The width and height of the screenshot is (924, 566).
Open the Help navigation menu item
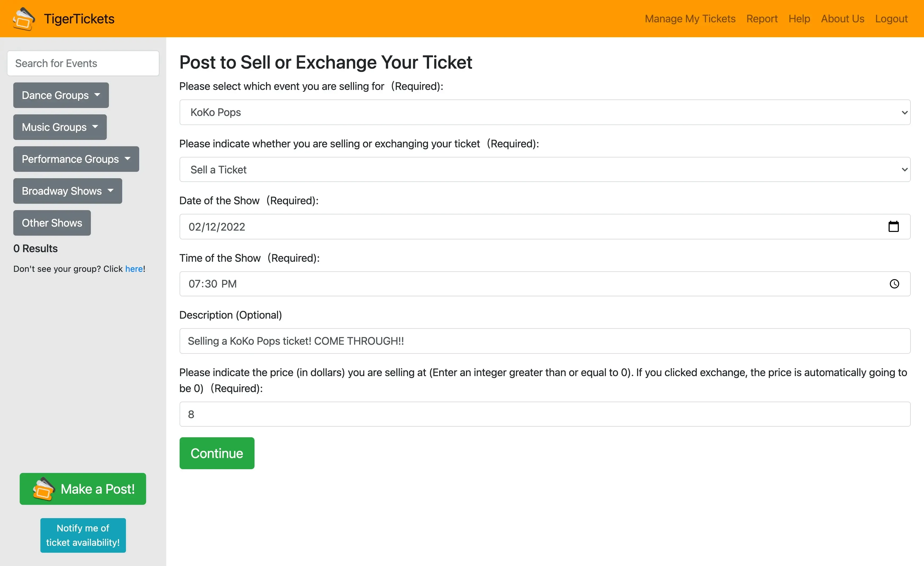pyautogui.click(x=799, y=18)
